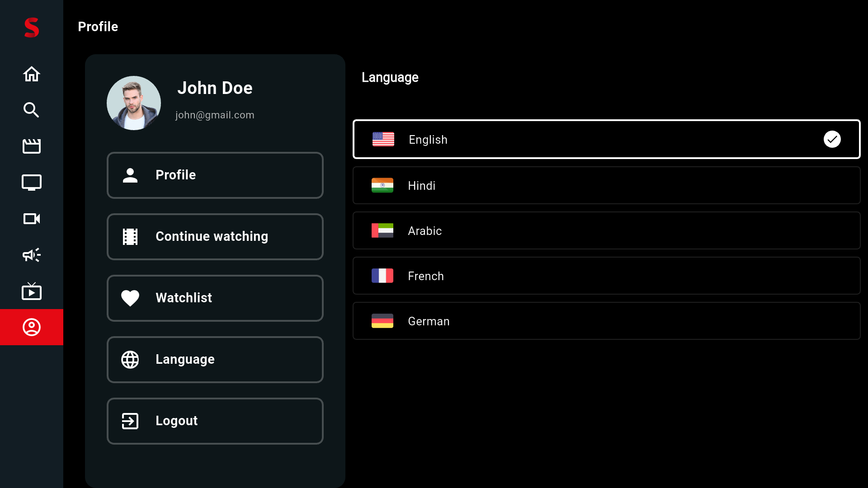Select the account icon in sidebar

pos(31,327)
